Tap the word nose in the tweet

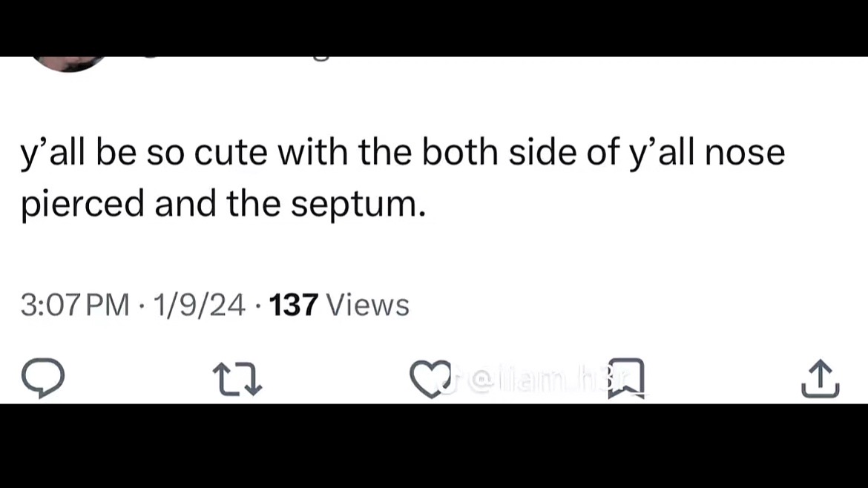(x=745, y=154)
